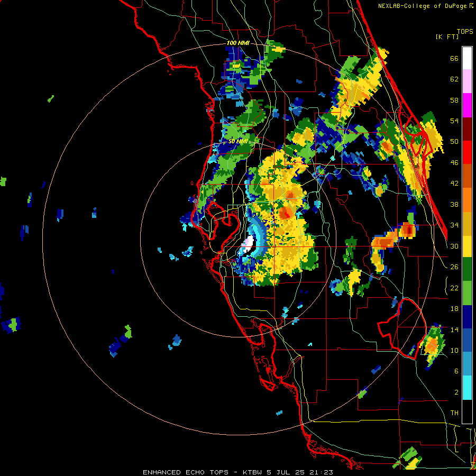Image resolution: width=476 pixels, height=476 pixels.
Task: Click the TOPS legend title
Action: click(x=465, y=31)
